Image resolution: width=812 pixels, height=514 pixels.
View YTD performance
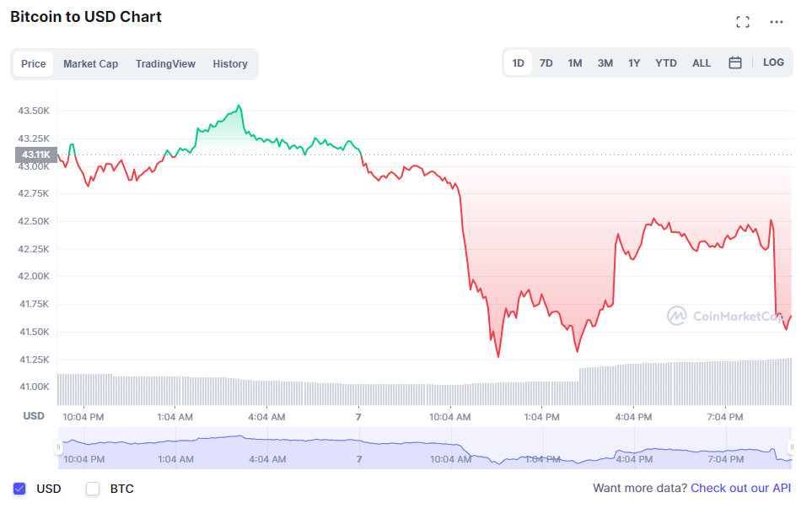coord(665,62)
